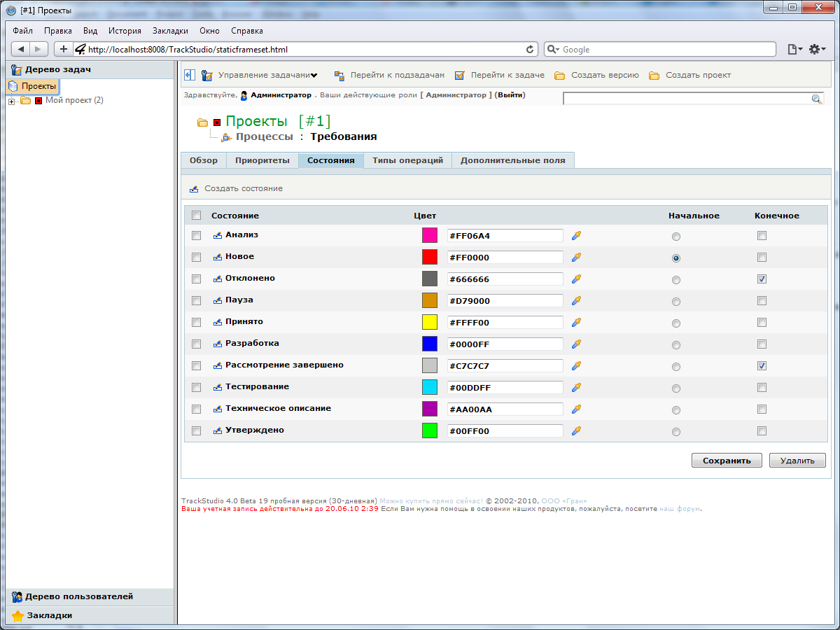
Task: Open the Управление задачами dropdown
Action: [x=267, y=75]
